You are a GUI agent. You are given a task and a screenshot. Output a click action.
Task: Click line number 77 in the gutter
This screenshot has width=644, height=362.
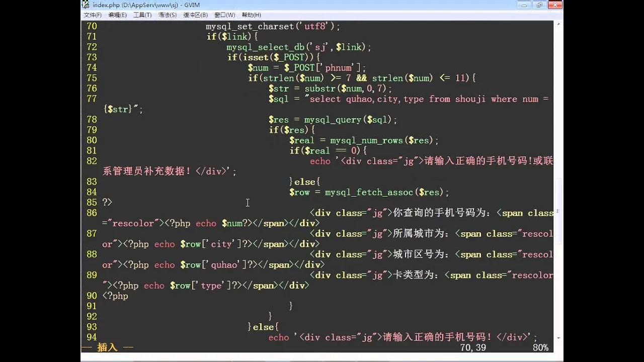click(x=92, y=99)
